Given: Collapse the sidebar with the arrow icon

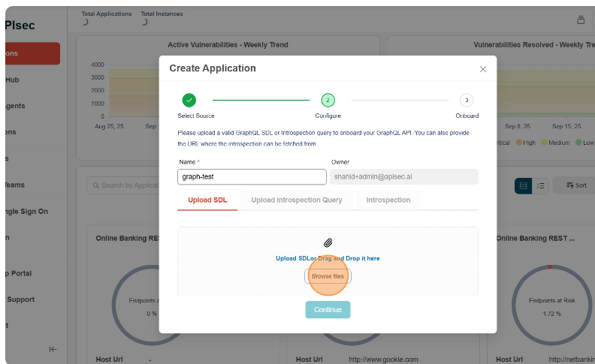Looking at the screenshot, I should pyautogui.click(x=53, y=348).
